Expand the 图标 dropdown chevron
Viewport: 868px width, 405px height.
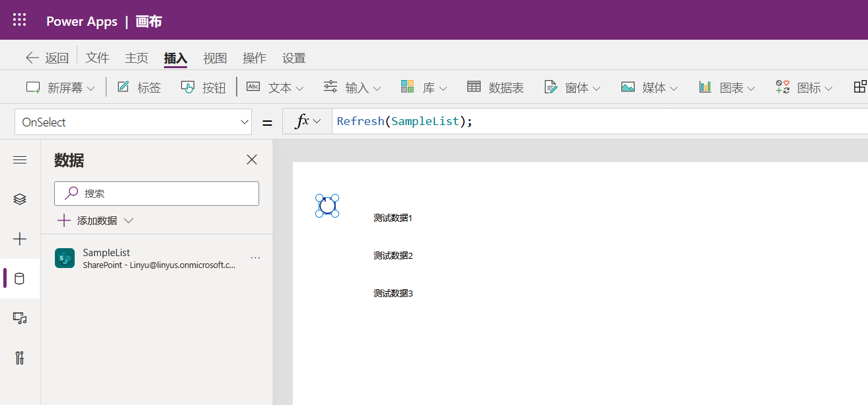pyautogui.click(x=828, y=88)
